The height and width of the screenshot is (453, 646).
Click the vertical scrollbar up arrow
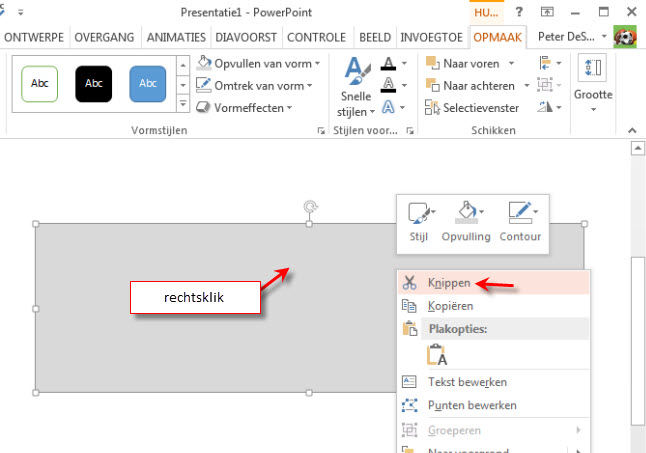[x=638, y=148]
